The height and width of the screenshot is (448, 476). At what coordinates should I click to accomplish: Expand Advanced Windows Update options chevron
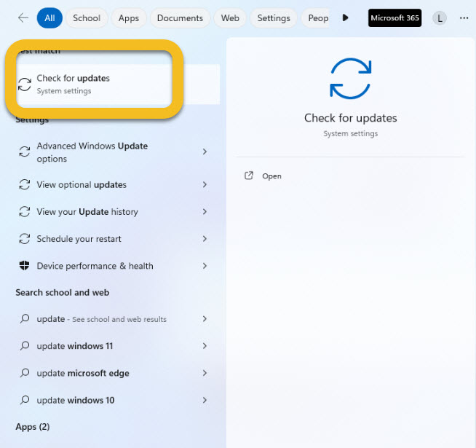pyautogui.click(x=205, y=152)
